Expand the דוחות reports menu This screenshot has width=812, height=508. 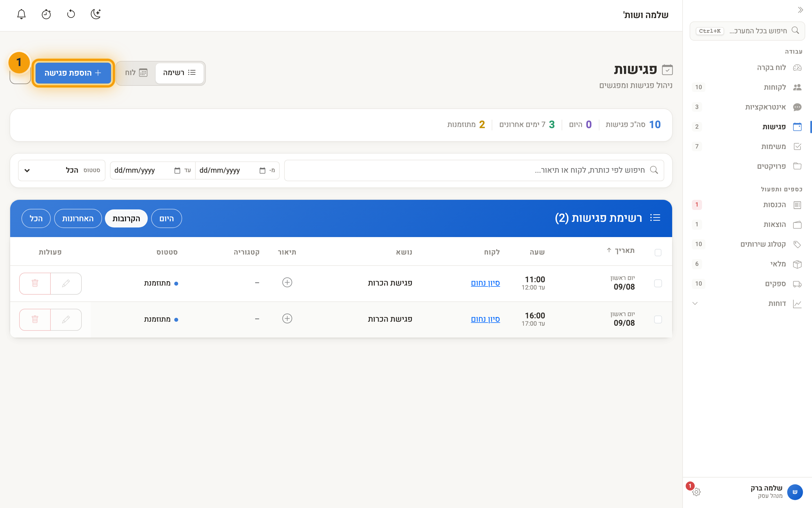point(747,303)
